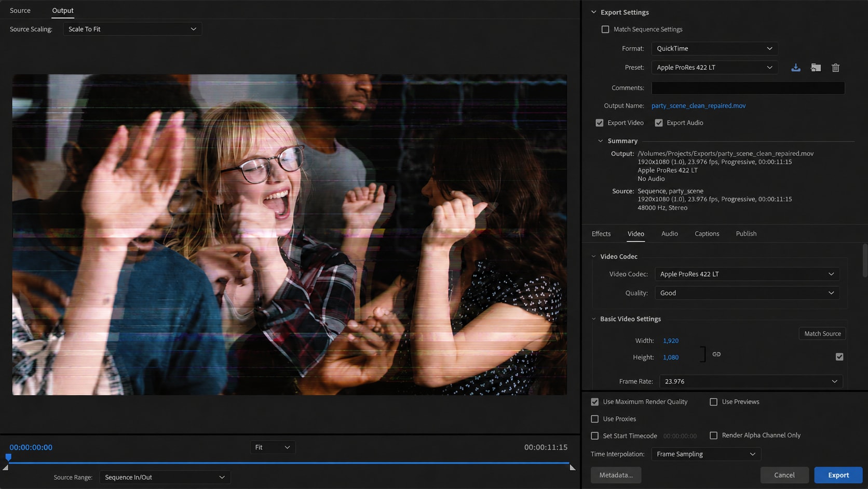Switch to the Source tab
This screenshot has height=489, width=868.
click(20, 10)
